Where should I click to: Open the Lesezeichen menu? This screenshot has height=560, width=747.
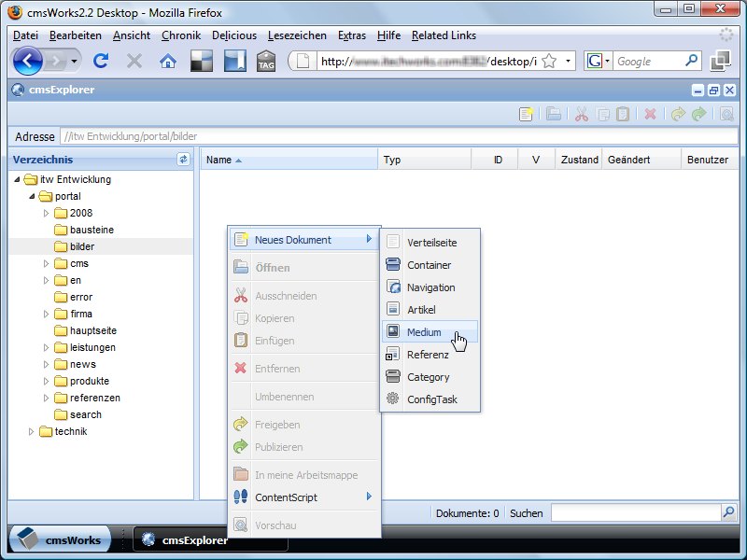pos(297,35)
